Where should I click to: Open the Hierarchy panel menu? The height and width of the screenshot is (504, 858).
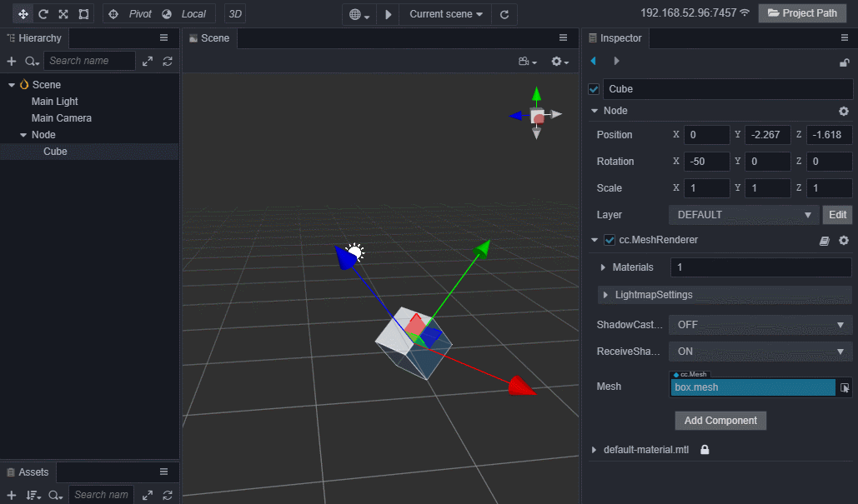[x=163, y=37]
